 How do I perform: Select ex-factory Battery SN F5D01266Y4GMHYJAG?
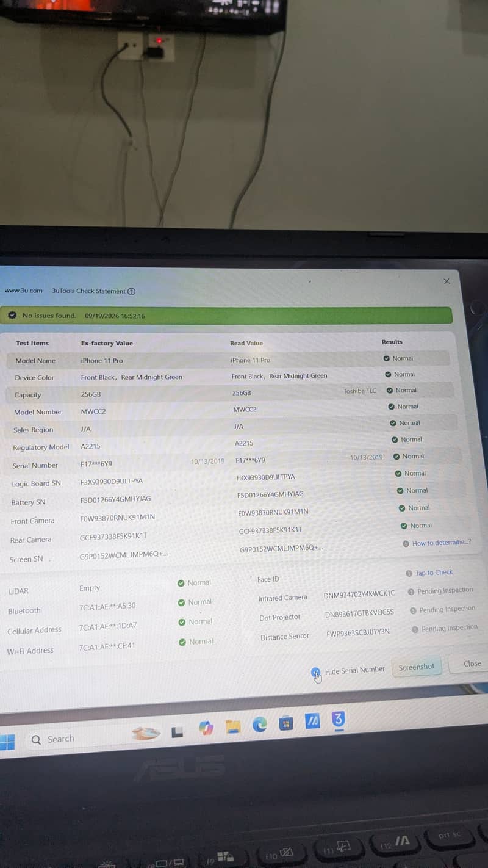[115, 499]
